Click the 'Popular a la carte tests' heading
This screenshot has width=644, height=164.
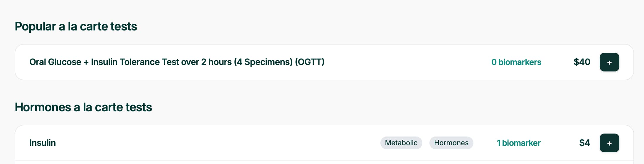(76, 26)
